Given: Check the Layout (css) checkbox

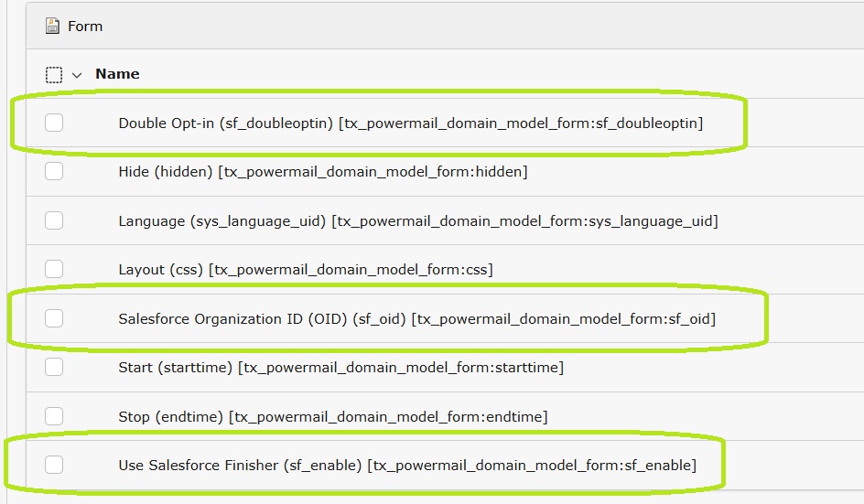Looking at the screenshot, I should click(54, 269).
